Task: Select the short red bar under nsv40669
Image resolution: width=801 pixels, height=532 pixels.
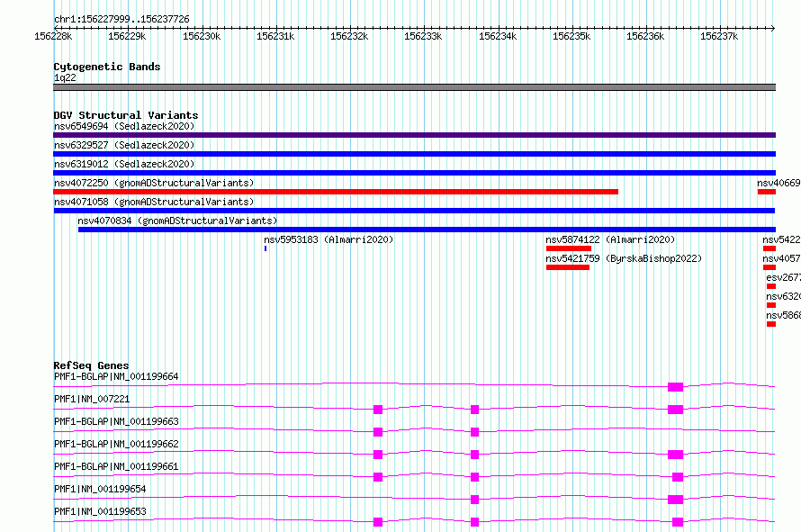Action: coord(767,192)
